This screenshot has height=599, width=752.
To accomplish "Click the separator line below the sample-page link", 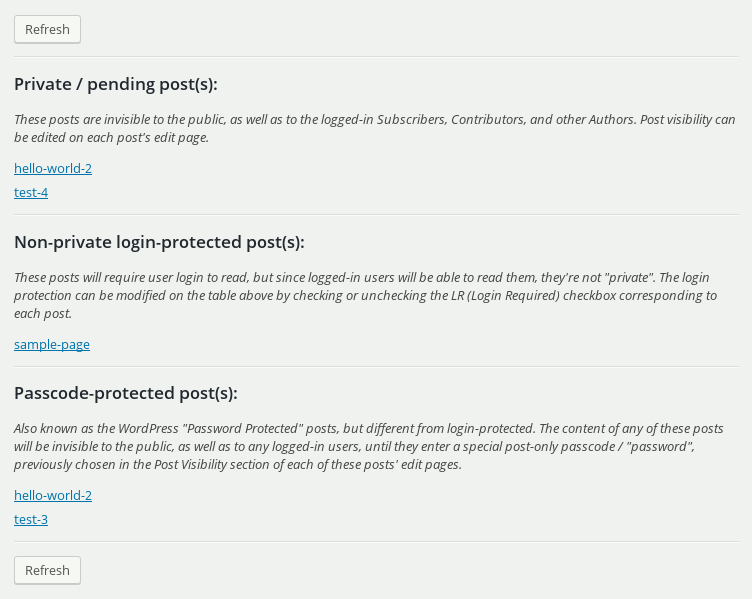I will [375, 366].
